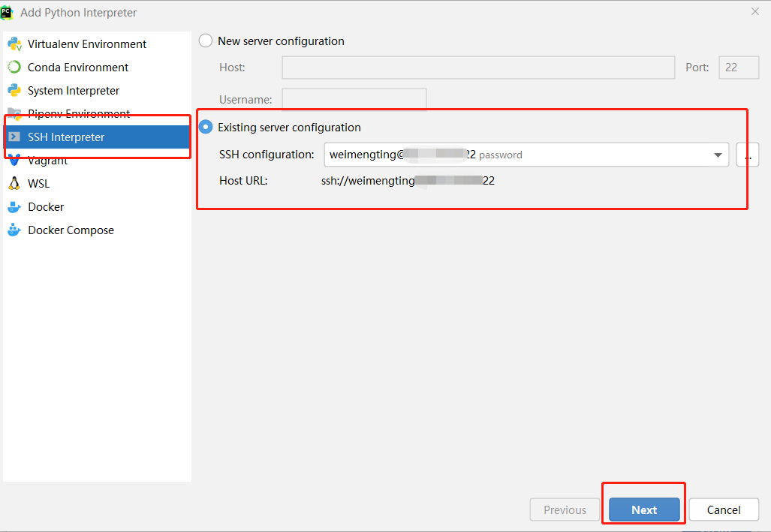Select Docker Compose interpreter type

[x=97, y=230]
